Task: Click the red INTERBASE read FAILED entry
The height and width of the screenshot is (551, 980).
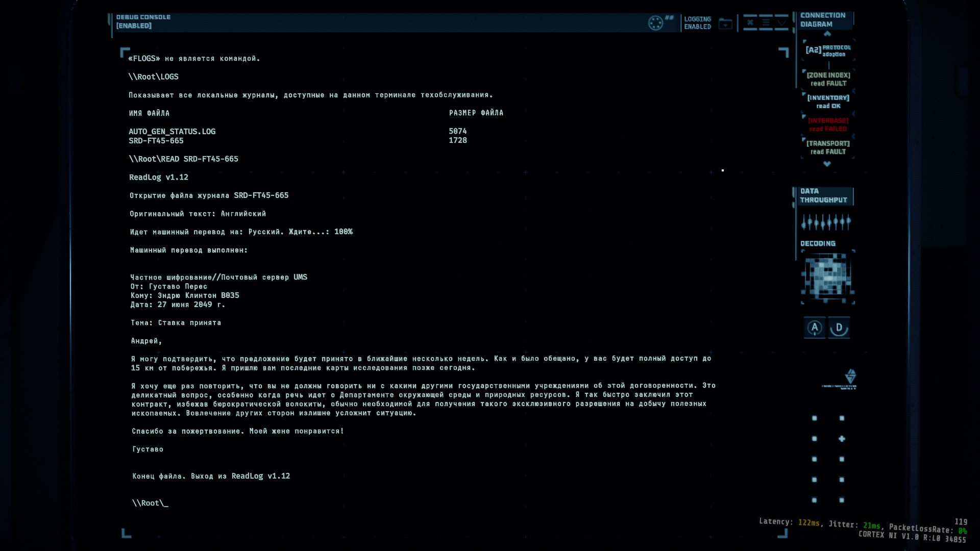Action: coord(828,124)
